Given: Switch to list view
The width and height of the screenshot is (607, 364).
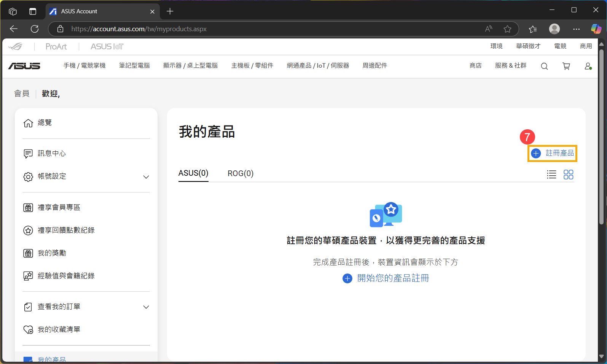Looking at the screenshot, I should point(551,175).
